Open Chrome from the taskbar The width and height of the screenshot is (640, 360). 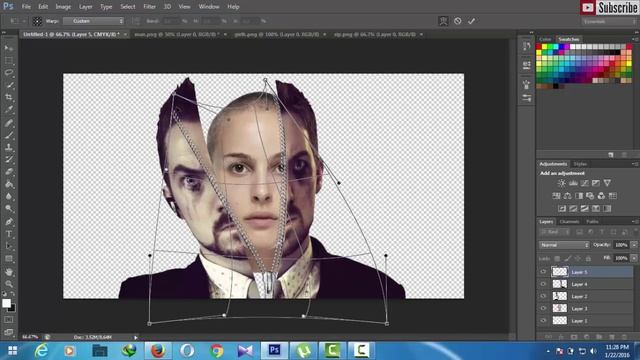coord(216,351)
